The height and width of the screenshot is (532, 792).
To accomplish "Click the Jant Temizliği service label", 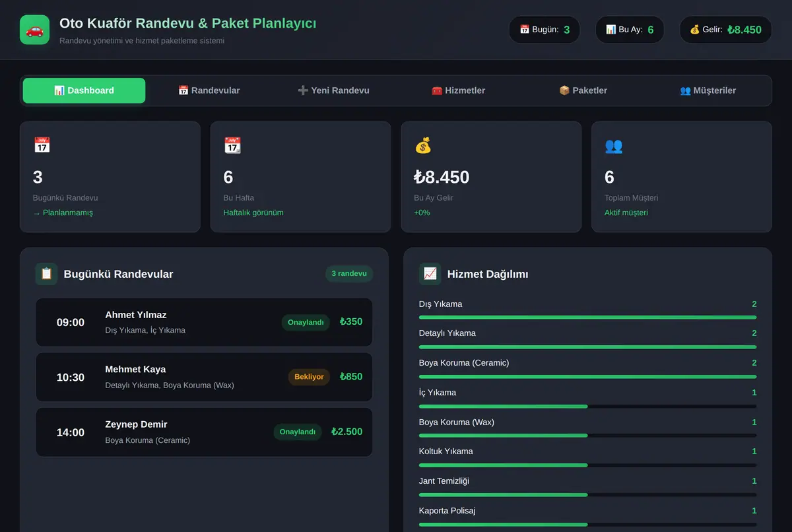I will click(444, 481).
